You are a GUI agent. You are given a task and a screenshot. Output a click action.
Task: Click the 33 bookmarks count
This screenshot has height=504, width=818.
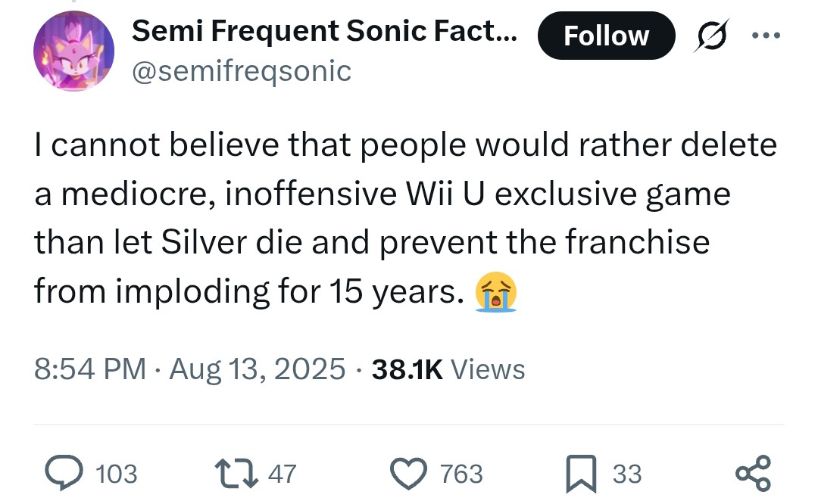point(627,474)
